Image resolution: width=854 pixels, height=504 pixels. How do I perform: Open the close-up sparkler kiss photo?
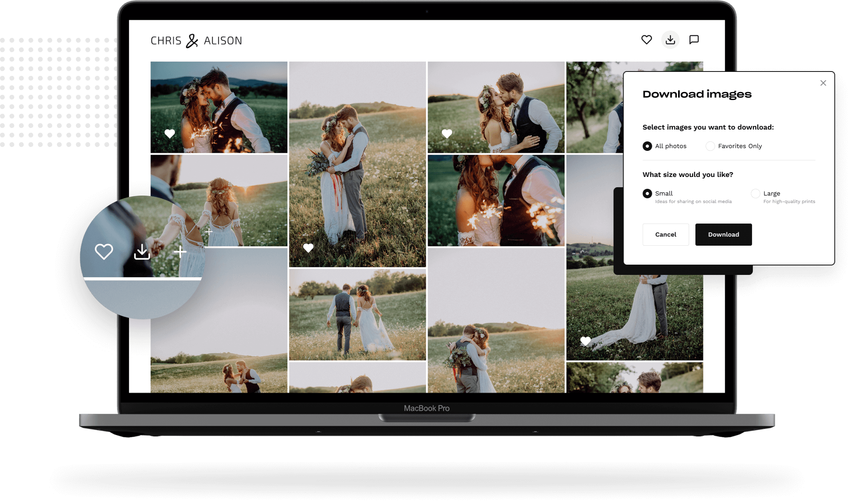point(496,200)
